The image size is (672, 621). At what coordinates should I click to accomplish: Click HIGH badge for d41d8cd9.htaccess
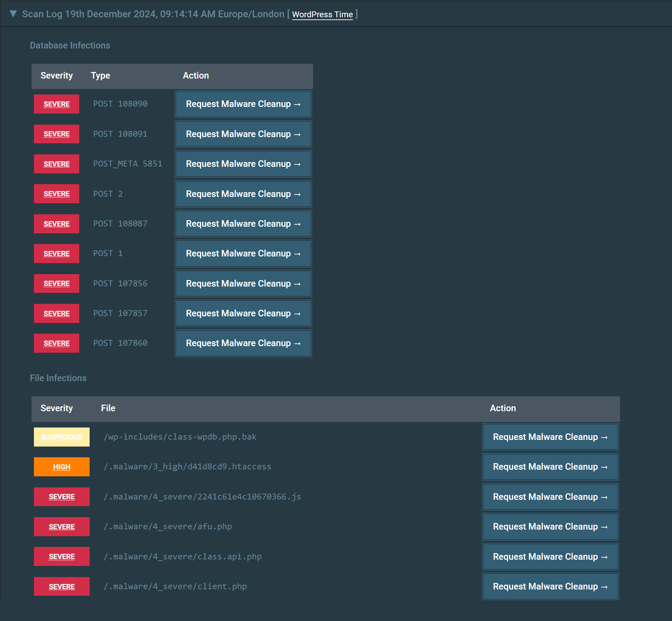62,467
